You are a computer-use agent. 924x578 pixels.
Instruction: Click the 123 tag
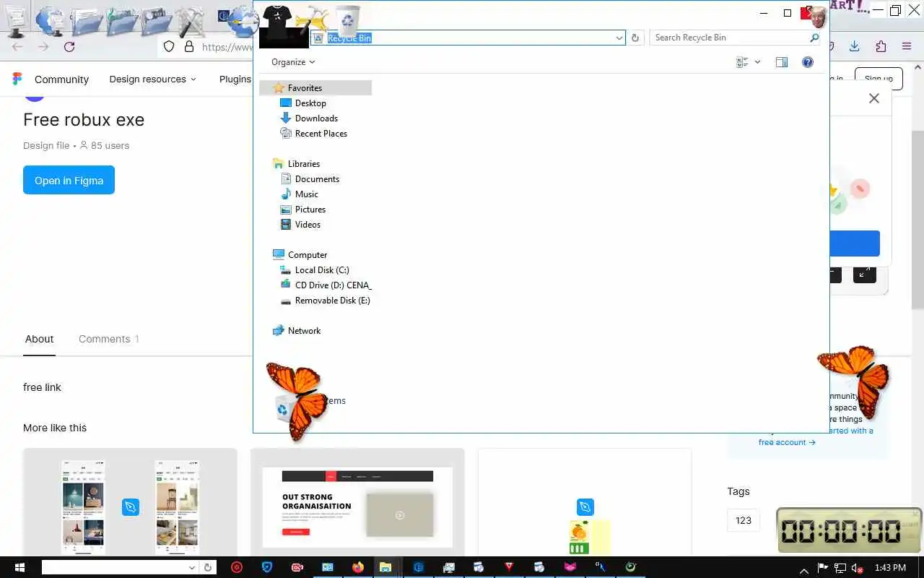coord(744,520)
